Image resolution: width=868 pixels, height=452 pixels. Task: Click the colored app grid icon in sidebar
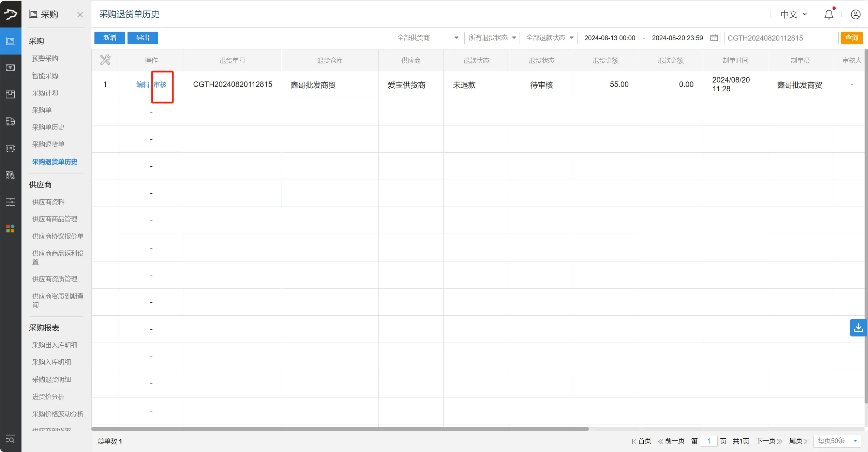10,229
